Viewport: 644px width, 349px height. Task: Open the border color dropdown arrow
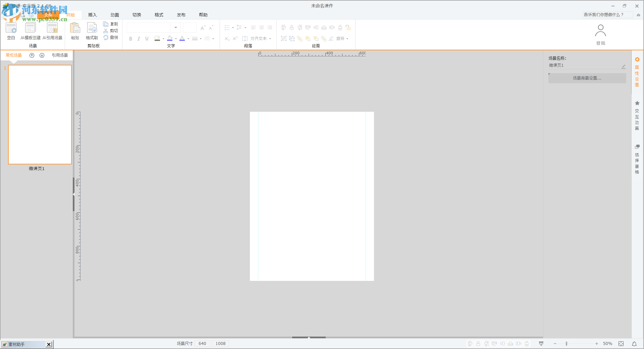tap(163, 39)
